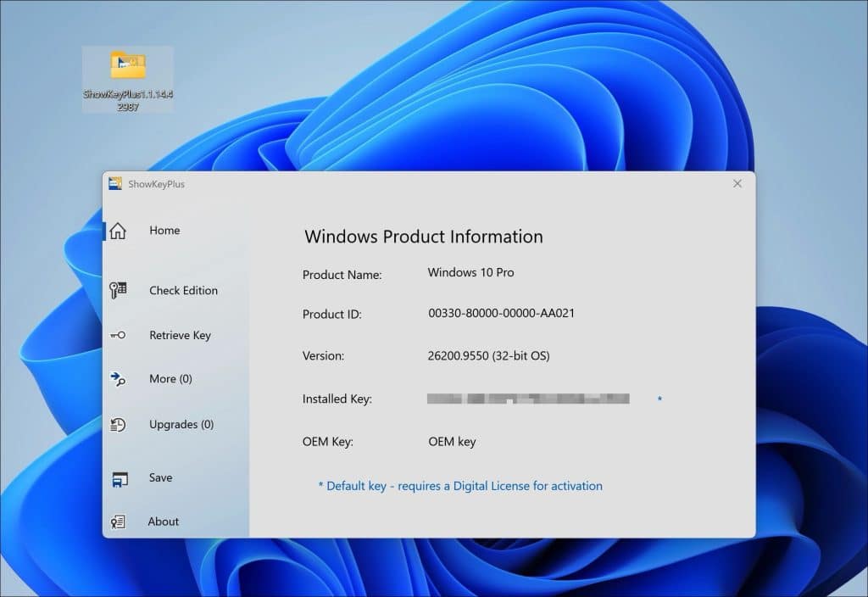
Task: Go to the Retrieve Key section
Action: click(180, 335)
